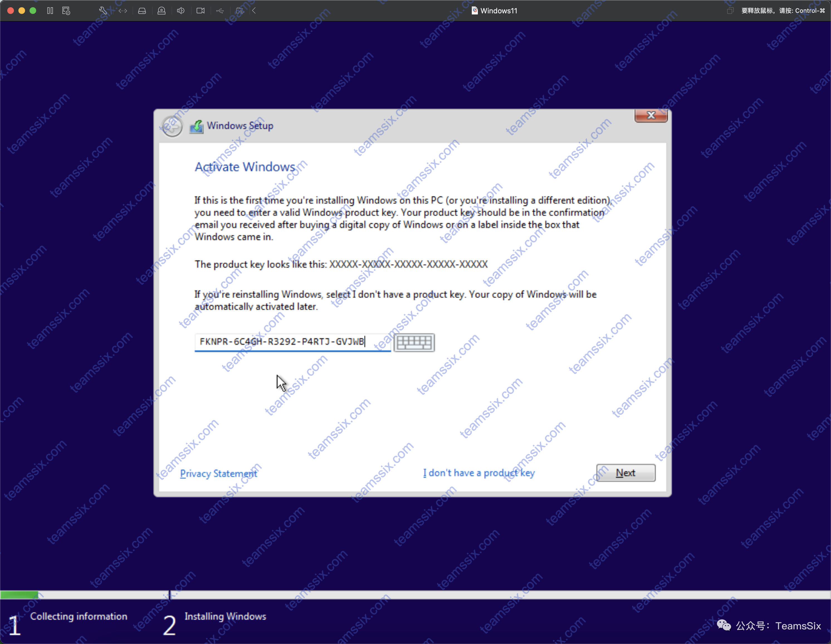Image resolution: width=831 pixels, height=644 pixels.
Task: Open the snapshot manager icon
Action: [x=66, y=11]
